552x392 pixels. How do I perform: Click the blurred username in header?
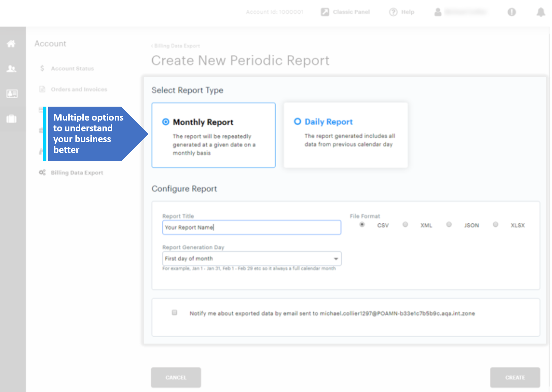pyautogui.click(x=466, y=12)
